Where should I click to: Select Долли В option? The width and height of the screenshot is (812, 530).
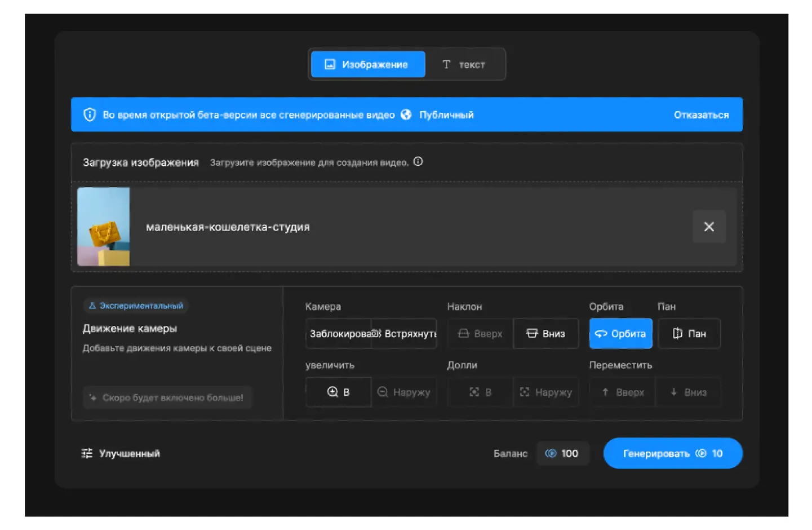481,392
